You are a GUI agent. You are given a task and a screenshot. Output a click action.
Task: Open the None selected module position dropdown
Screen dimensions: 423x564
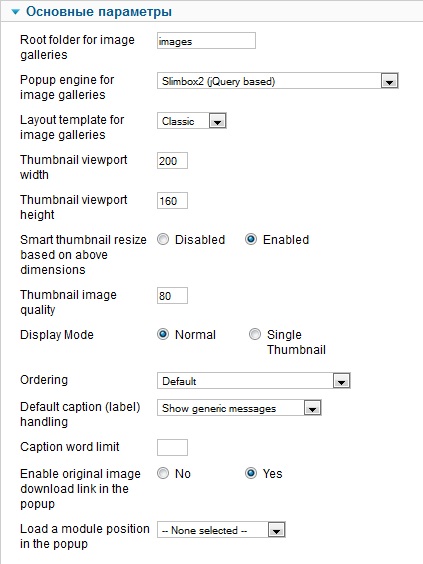[221, 530]
